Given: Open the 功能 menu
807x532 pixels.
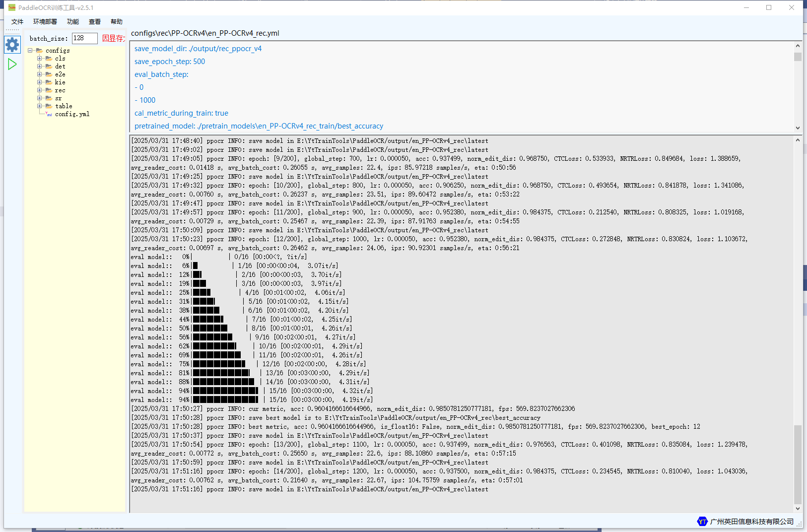Looking at the screenshot, I should tap(73, 22).
